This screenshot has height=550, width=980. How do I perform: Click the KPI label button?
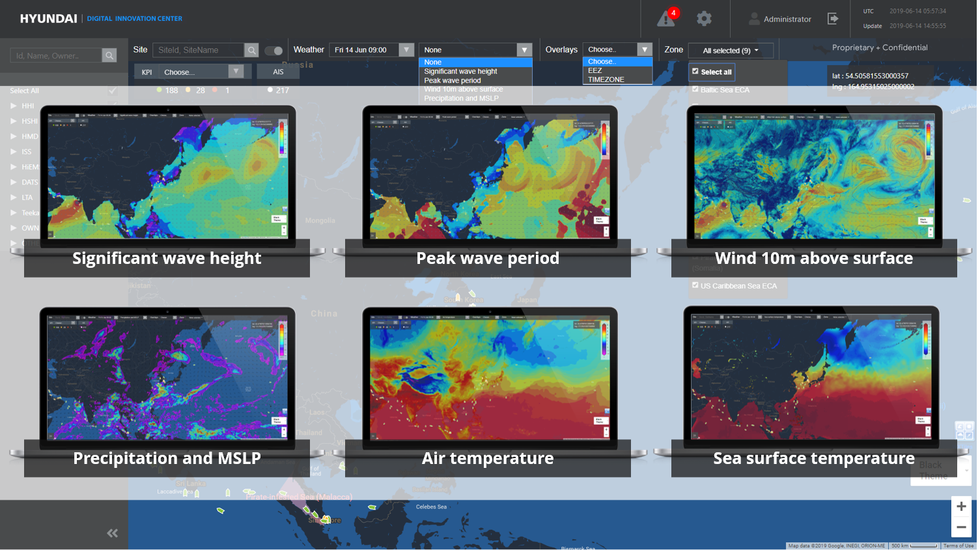click(147, 72)
